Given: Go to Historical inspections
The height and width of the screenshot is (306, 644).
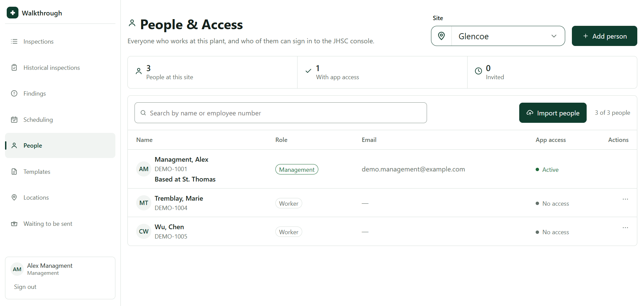Looking at the screenshot, I should click(60, 68).
